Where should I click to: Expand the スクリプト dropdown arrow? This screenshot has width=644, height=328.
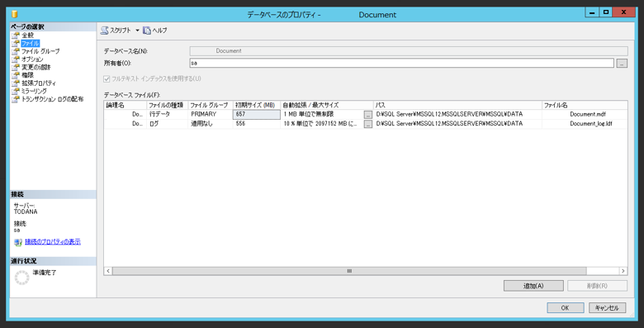(137, 31)
